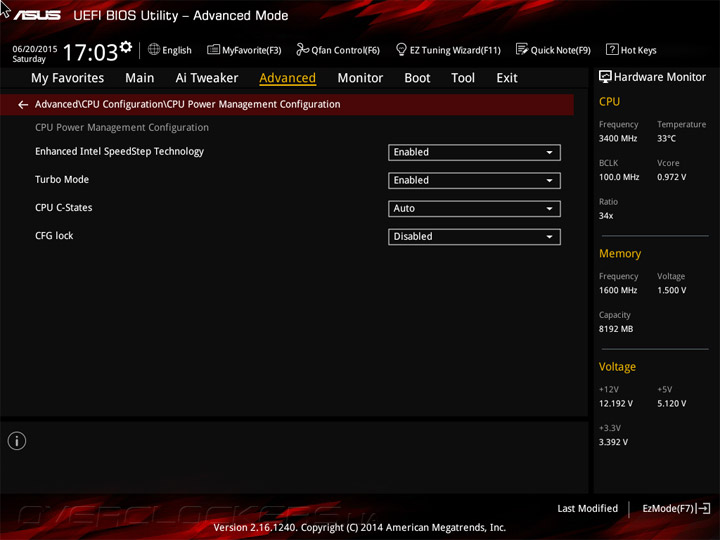Click memory capacity 8192 MB
The width and height of the screenshot is (720, 540).
pyautogui.click(x=616, y=329)
